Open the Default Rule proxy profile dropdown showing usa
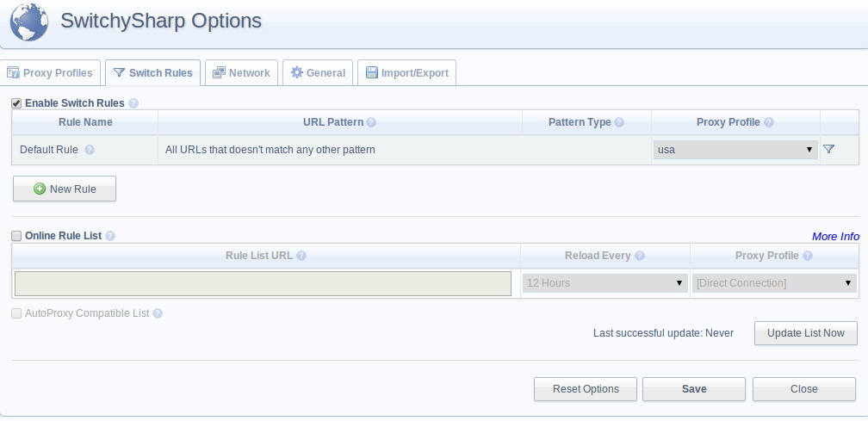Viewport: 868px width, 421px height. tap(735, 149)
